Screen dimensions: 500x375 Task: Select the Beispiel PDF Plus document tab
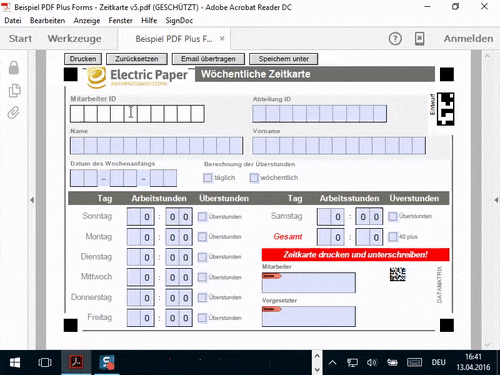coord(174,39)
